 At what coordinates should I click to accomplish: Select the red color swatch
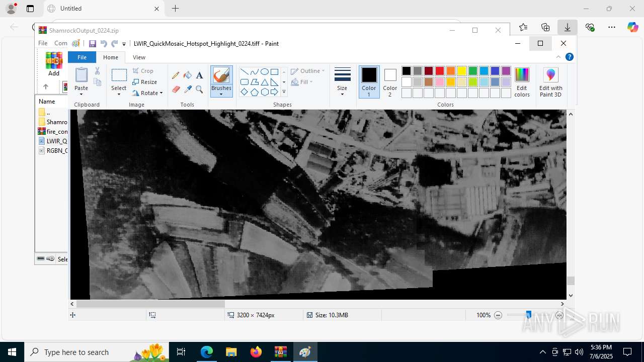[x=440, y=71]
